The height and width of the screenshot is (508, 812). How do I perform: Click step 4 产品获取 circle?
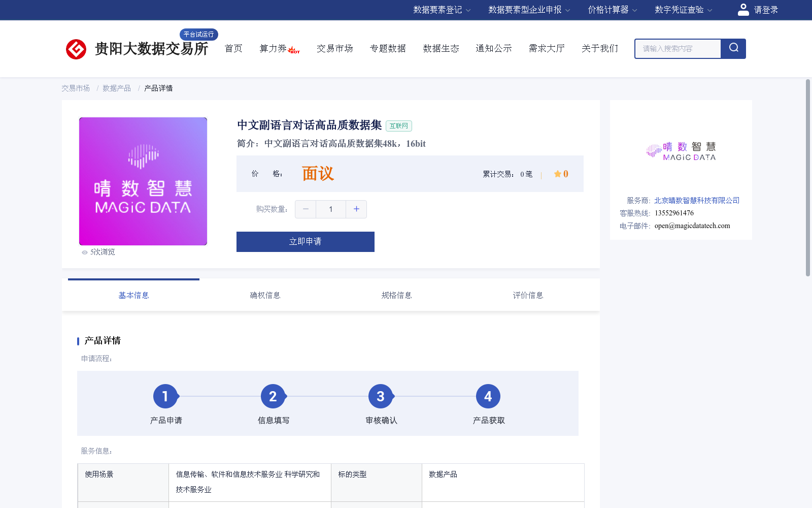click(x=488, y=396)
